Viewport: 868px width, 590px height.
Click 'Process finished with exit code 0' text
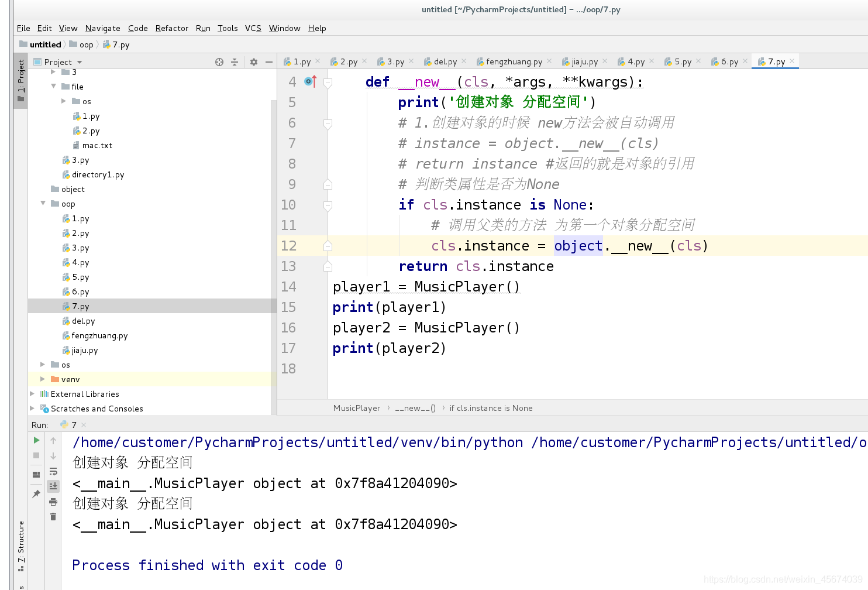pyautogui.click(x=207, y=565)
